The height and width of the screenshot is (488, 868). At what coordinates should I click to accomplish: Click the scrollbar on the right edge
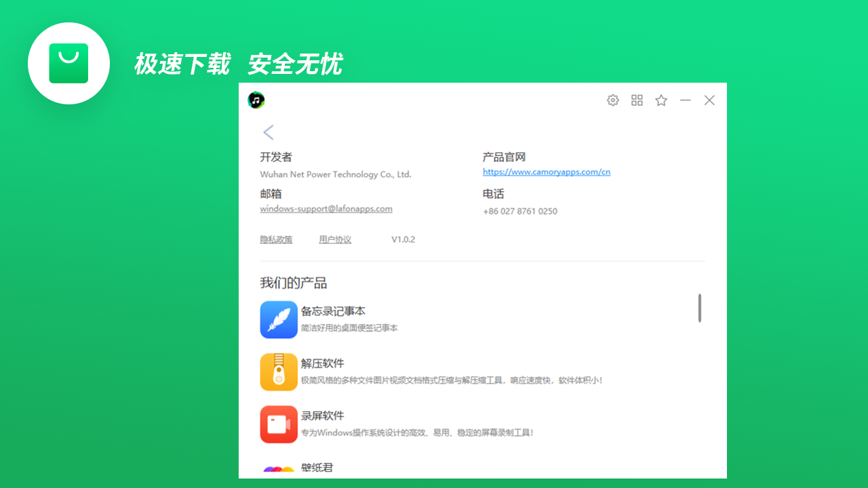tap(701, 308)
